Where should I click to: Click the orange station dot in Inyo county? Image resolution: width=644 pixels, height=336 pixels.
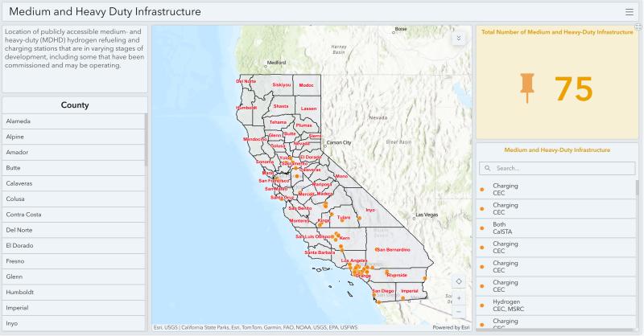[x=359, y=219]
